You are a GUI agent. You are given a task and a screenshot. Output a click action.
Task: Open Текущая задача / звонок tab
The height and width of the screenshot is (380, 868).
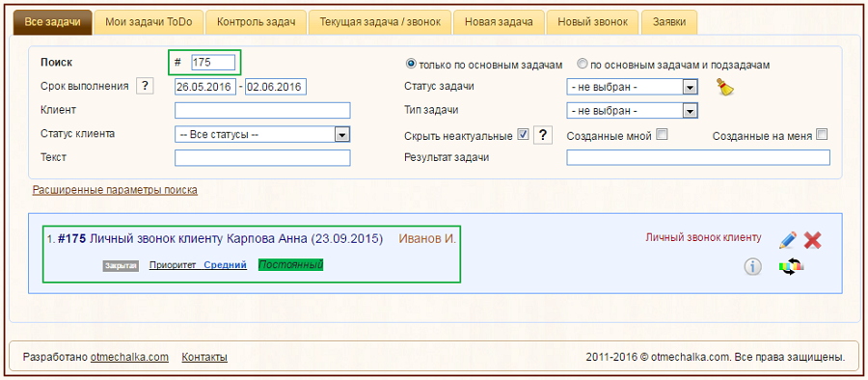coord(380,22)
